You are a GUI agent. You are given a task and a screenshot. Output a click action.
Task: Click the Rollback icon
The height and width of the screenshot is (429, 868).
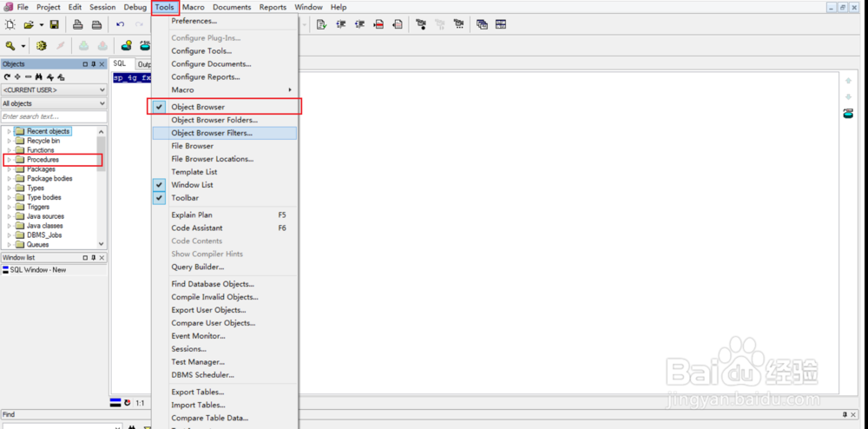102,45
